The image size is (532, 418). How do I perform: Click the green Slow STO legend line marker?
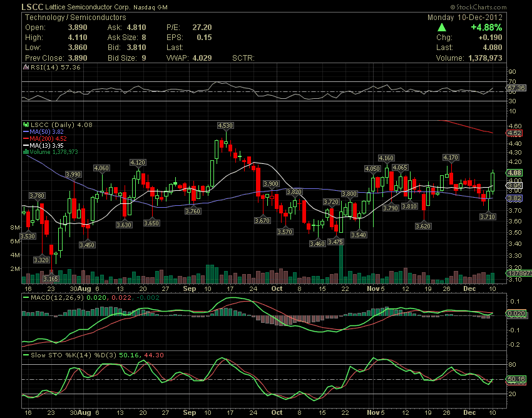point(26,355)
